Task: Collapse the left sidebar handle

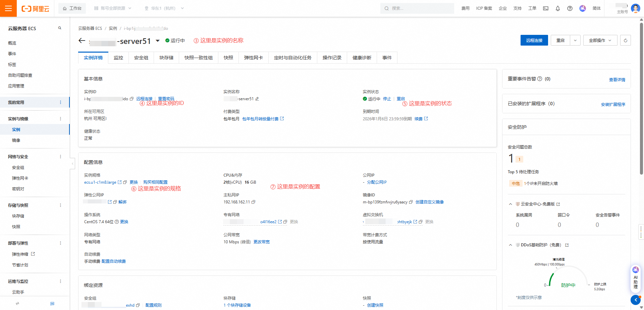Action: tap(72, 164)
